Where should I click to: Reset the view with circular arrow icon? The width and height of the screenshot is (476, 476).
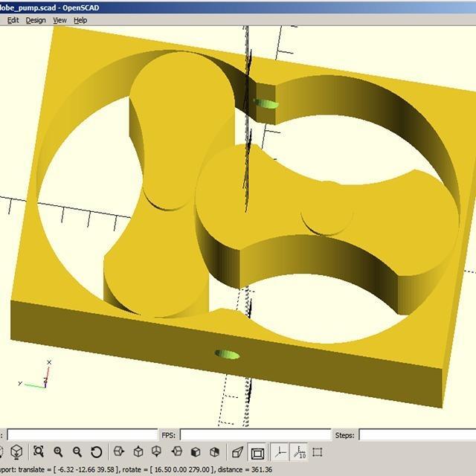[x=96, y=452]
